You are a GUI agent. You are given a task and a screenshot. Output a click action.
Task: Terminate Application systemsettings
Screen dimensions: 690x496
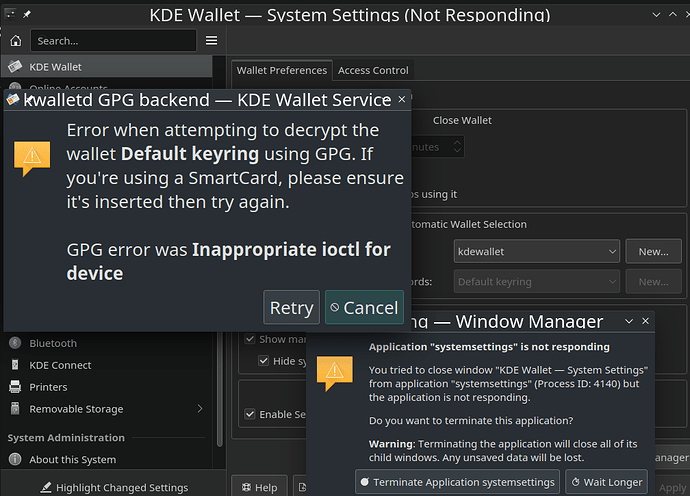click(x=457, y=482)
